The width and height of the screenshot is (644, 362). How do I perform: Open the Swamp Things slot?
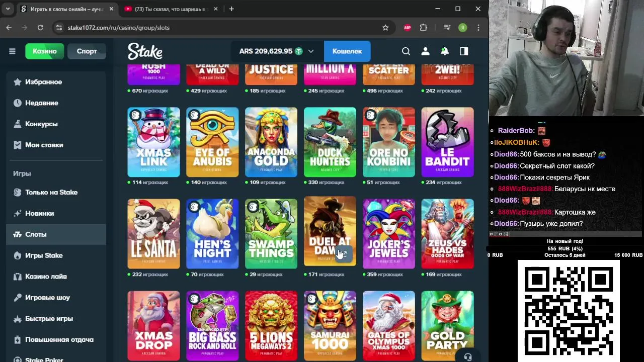[271, 234]
